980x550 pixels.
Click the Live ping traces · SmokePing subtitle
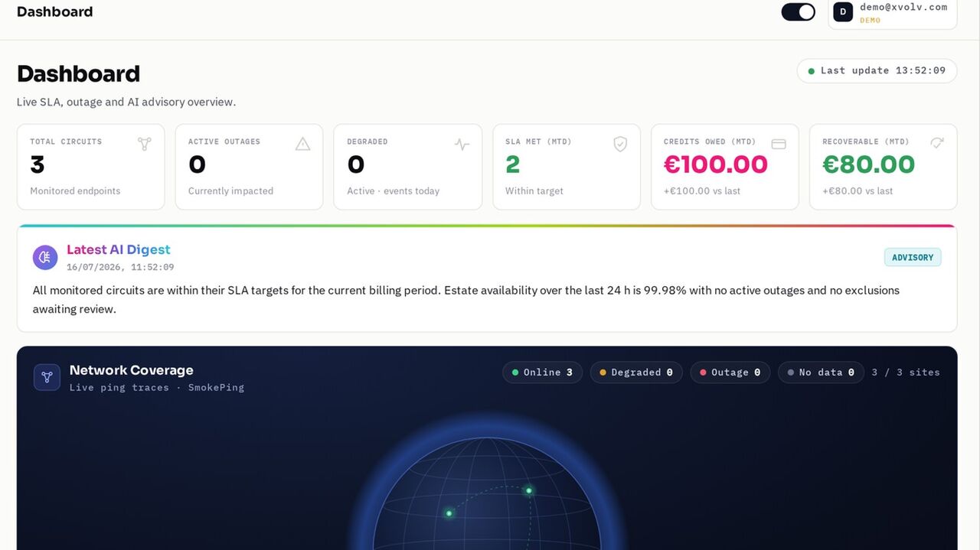click(x=157, y=388)
